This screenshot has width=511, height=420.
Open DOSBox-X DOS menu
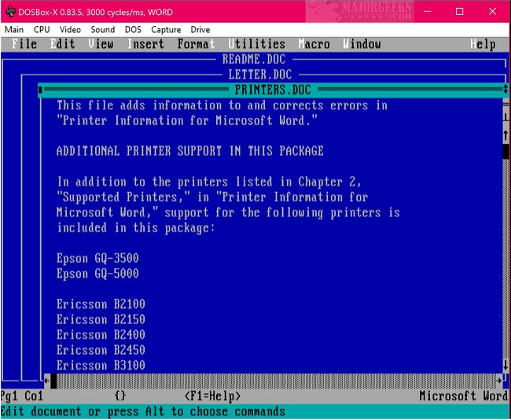[x=133, y=30]
